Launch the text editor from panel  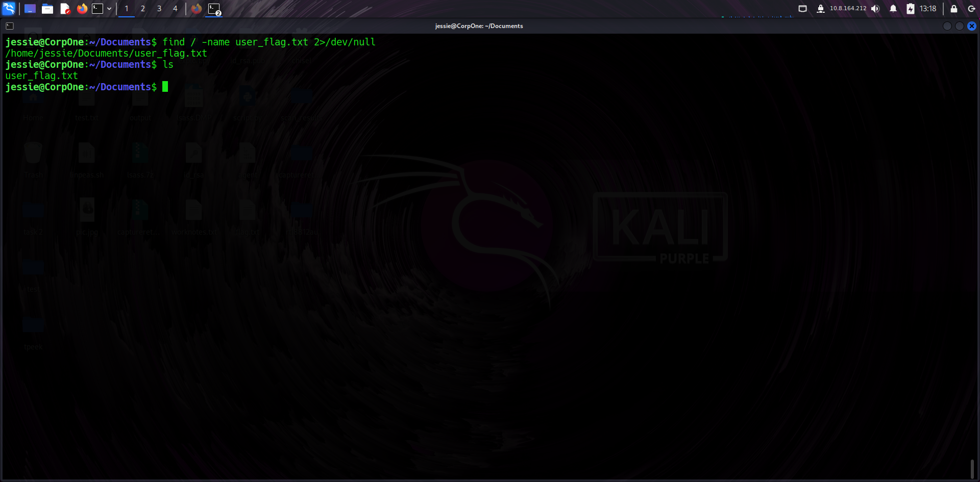pyautogui.click(x=65, y=9)
